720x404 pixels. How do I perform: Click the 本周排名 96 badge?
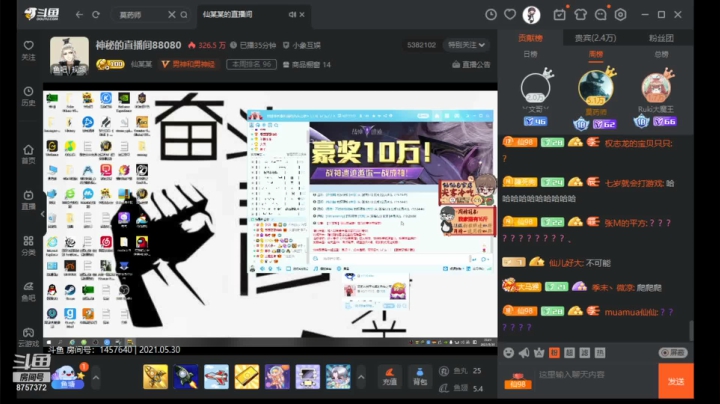coord(251,64)
